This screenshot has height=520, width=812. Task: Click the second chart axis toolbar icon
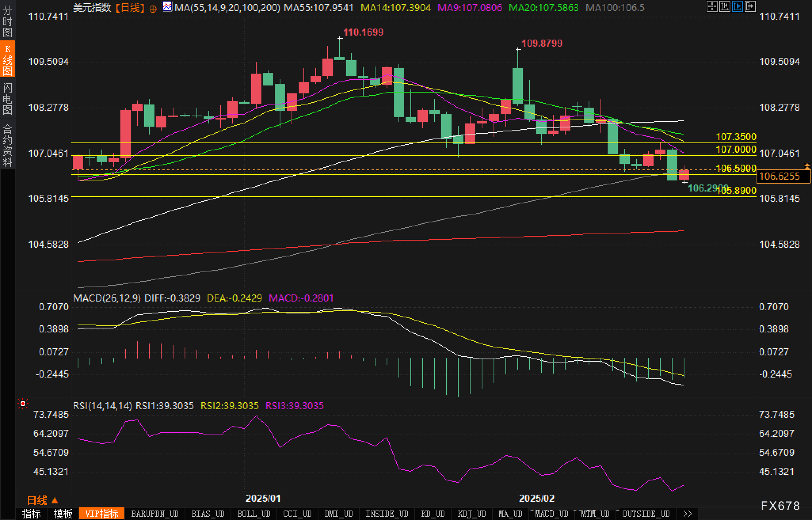pyautogui.click(x=724, y=6)
